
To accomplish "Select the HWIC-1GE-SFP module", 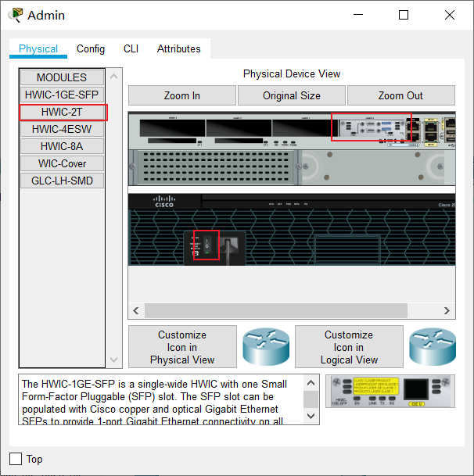I will tap(62, 95).
